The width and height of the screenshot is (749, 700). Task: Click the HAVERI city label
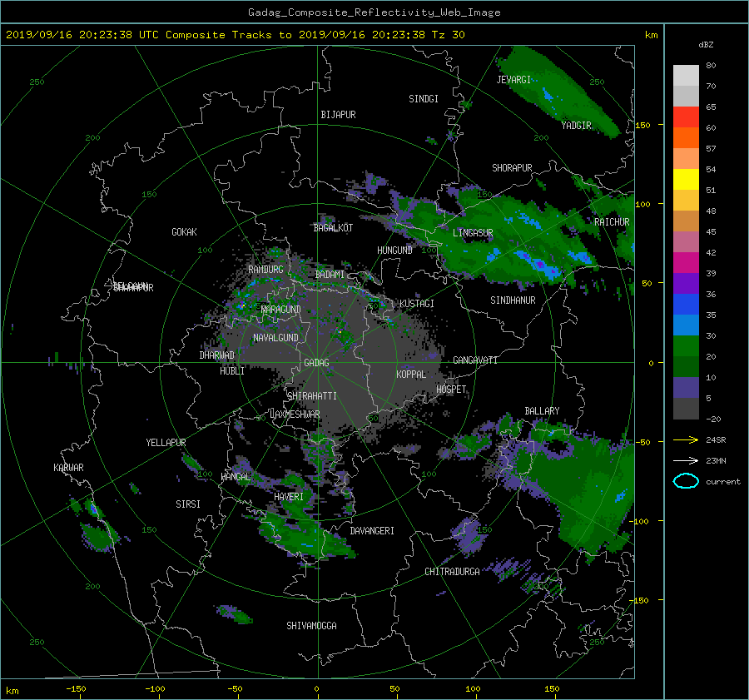pos(289,497)
